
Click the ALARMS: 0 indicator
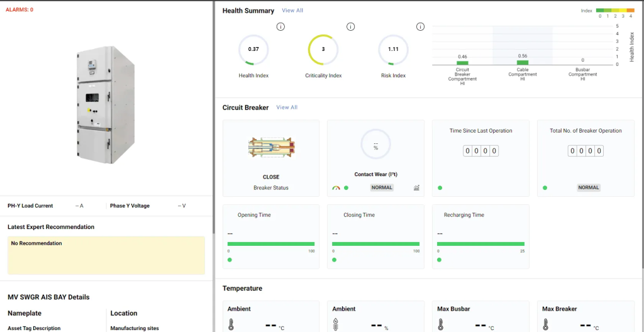(x=19, y=10)
